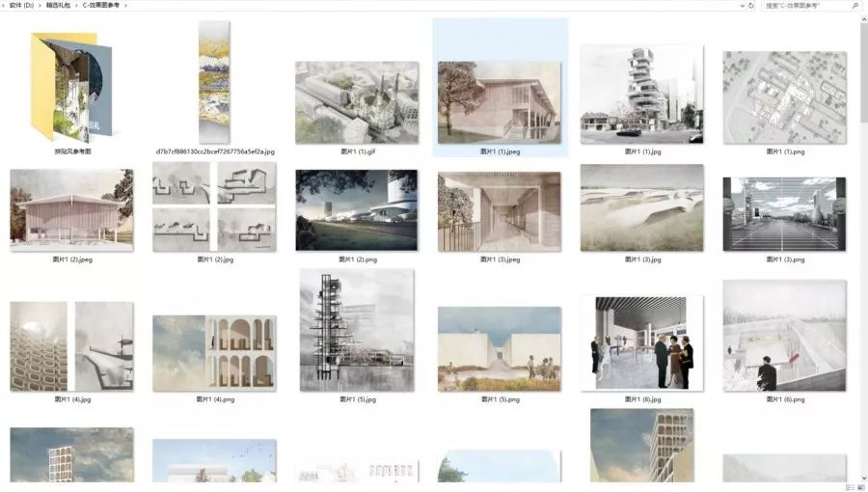Select the 图片1 (6).png snowy courtyard thumbnail

[x=784, y=336]
